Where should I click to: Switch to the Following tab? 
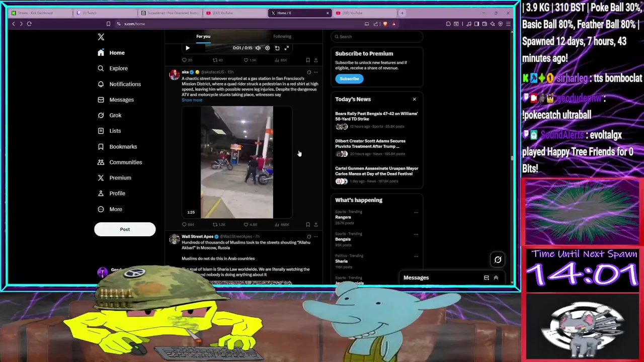tap(282, 36)
